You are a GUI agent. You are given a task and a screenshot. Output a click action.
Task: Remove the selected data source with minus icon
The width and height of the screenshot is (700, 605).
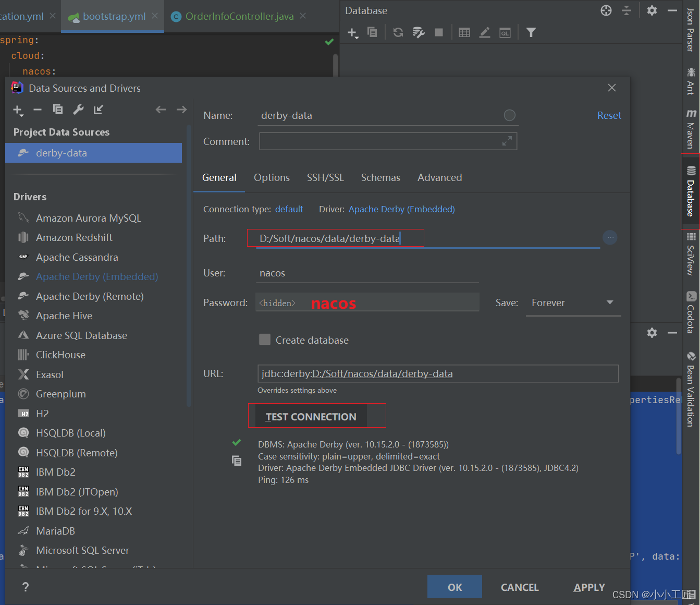[x=38, y=110]
